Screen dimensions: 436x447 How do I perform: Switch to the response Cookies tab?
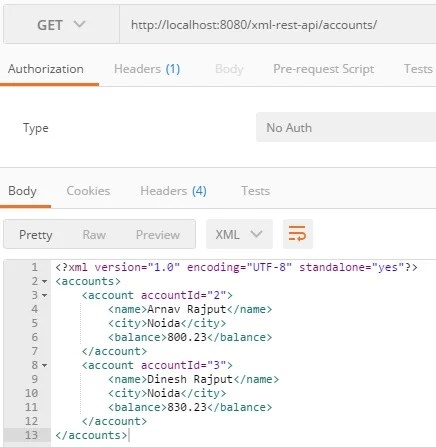pyautogui.click(x=88, y=191)
